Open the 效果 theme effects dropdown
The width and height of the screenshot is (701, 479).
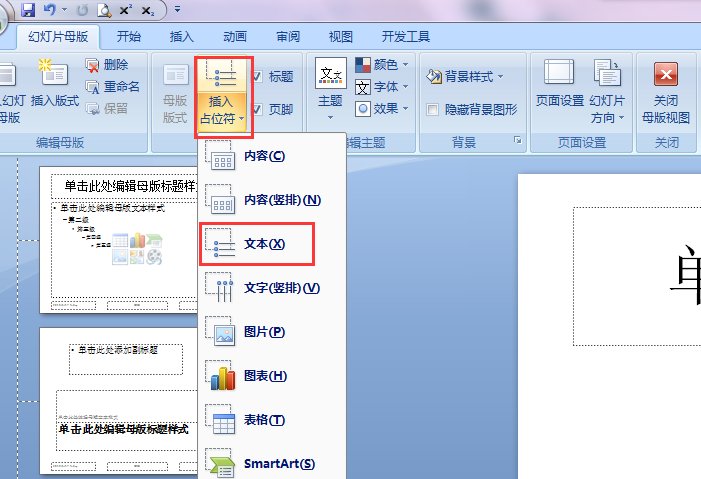[x=382, y=108]
